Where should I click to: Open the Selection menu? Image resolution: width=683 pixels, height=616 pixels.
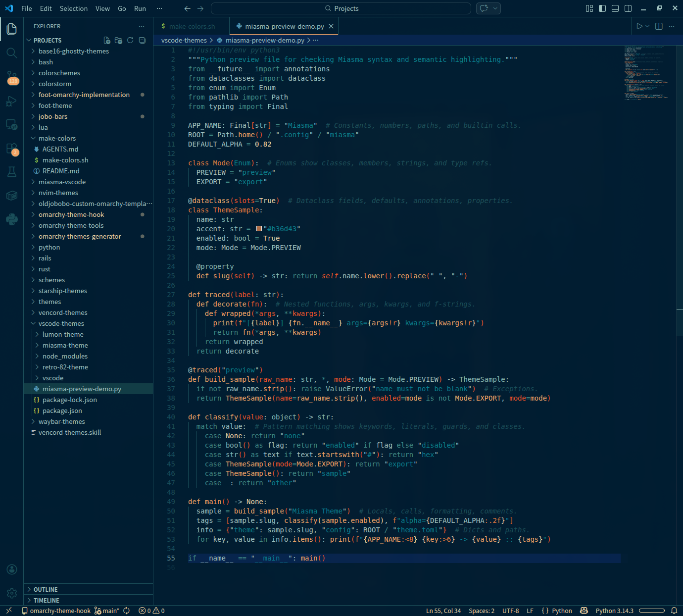click(x=74, y=8)
